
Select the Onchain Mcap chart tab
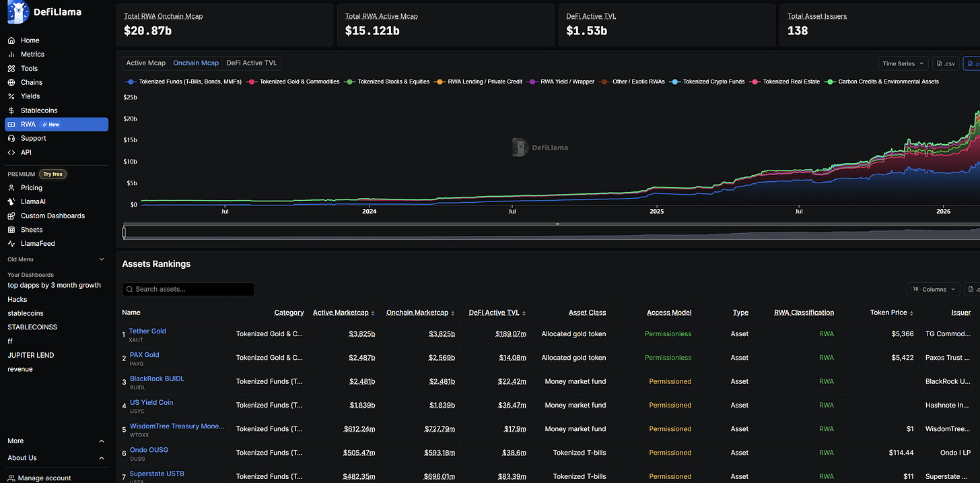pos(196,63)
